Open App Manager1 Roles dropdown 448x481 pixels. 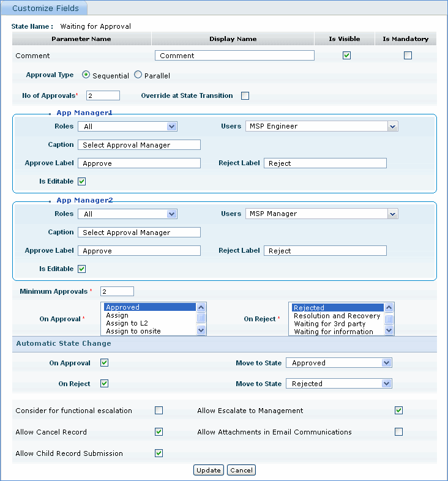127,127
